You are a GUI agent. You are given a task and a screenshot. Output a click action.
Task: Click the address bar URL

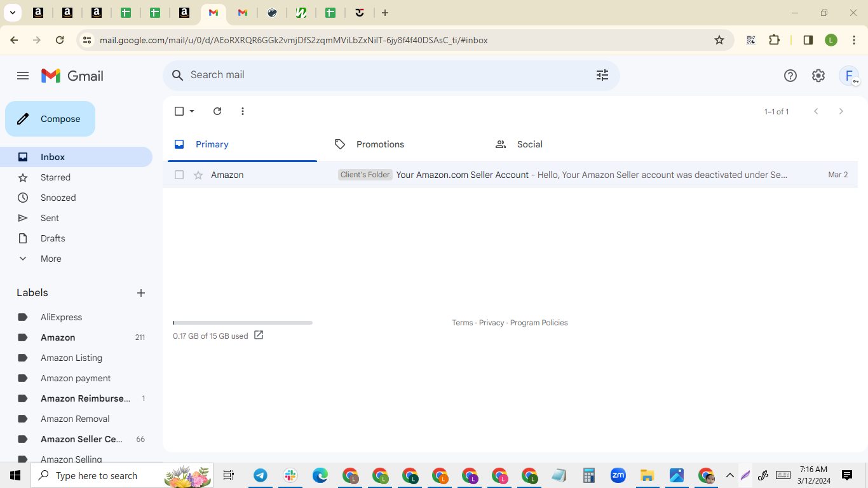tap(294, 40)
